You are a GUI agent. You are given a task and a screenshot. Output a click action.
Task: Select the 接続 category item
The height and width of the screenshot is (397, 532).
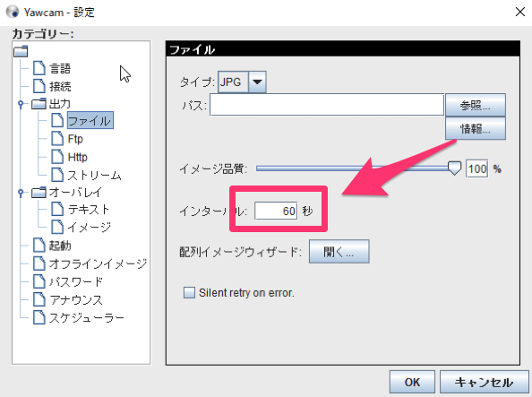(60, 86)
